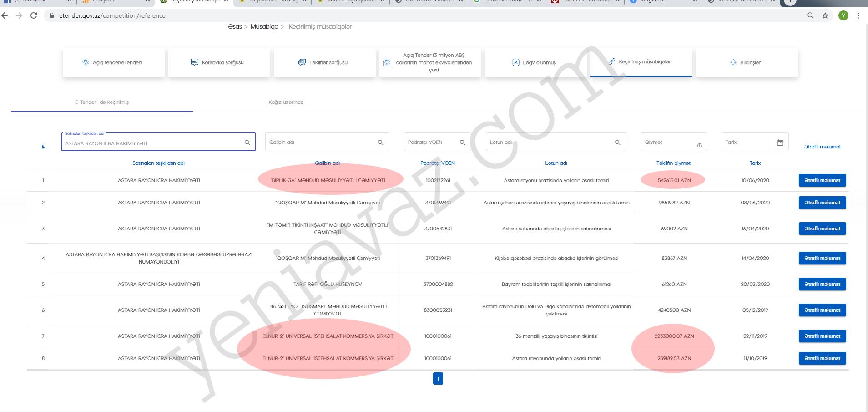Open the Təkliflər sorğusu section
Image resolution: width=868 pixels, height=412 pixels.
(325, 62)
